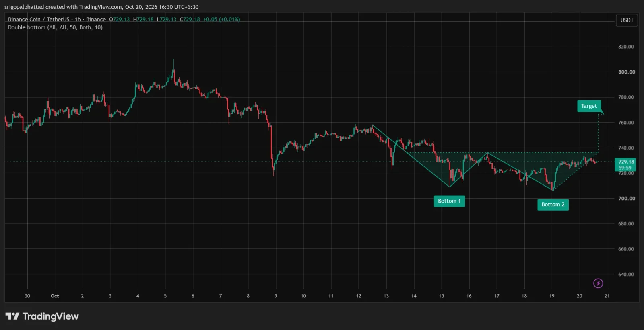Click the 800.00 price axis label
The width and height of the screenshot is (644, 330).
tap(626, 72)
